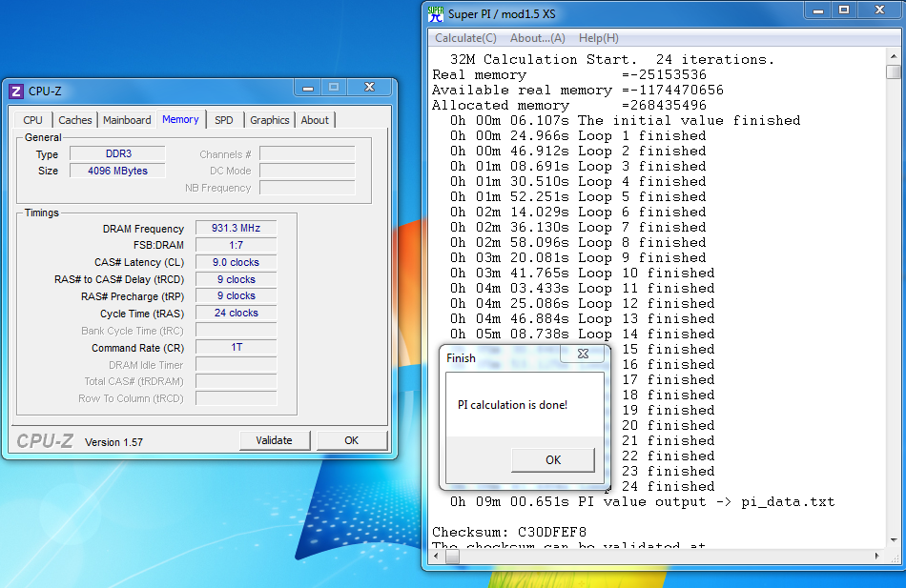The width and height of the screenshot is (906, 588).
Task: Open the About tab in CPU-Z
Action: tap(315, 120)
